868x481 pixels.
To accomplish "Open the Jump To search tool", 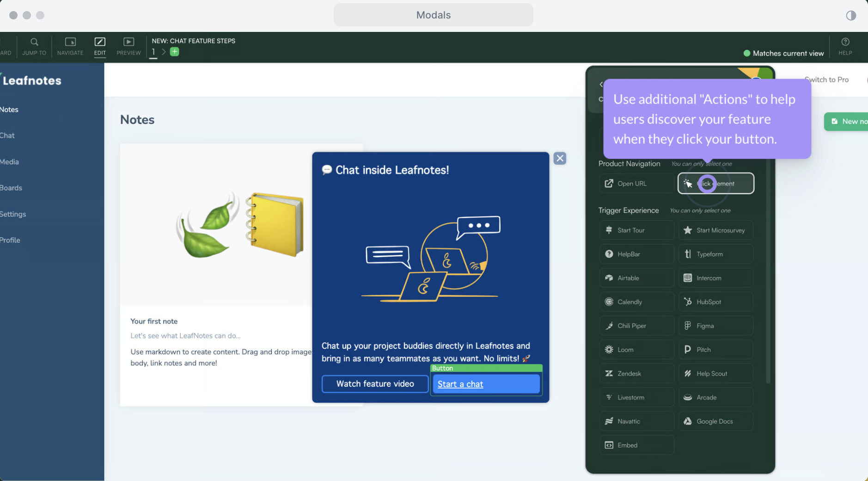I will coord(34,46).
